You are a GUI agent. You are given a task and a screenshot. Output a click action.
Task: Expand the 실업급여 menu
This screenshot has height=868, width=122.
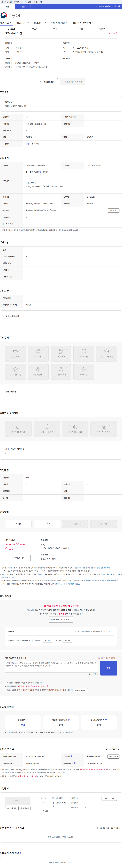40,23
